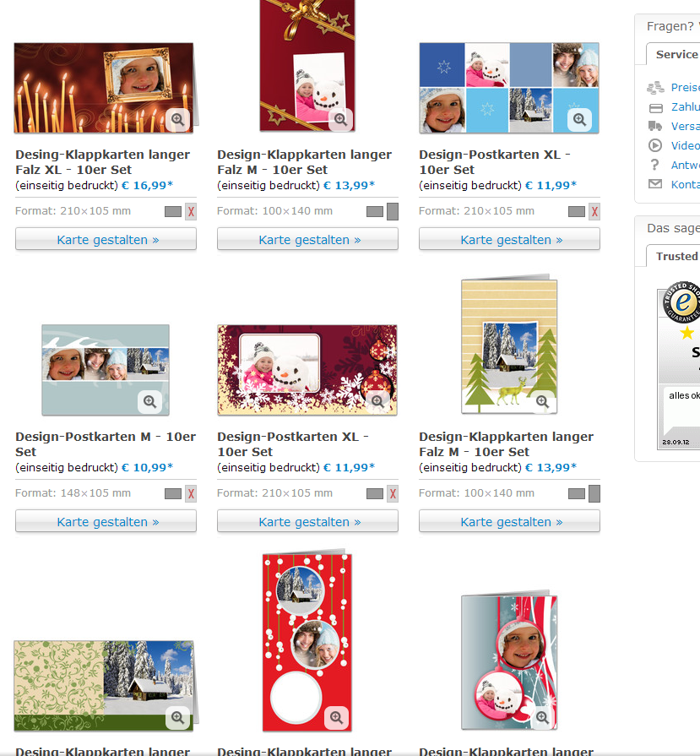
Task: Click crossed portrait format on Postkarten M
Action: 191,493
